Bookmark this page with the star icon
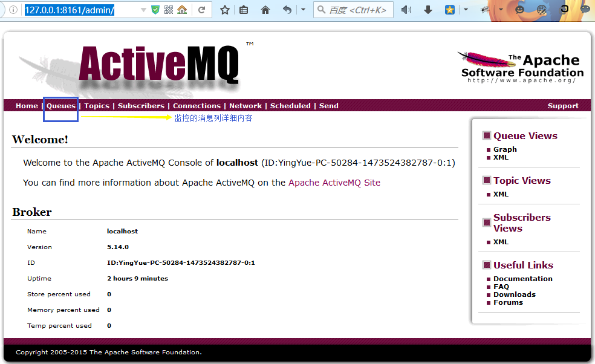The height and width of the screenshot is (364, 595). point(225,10)
